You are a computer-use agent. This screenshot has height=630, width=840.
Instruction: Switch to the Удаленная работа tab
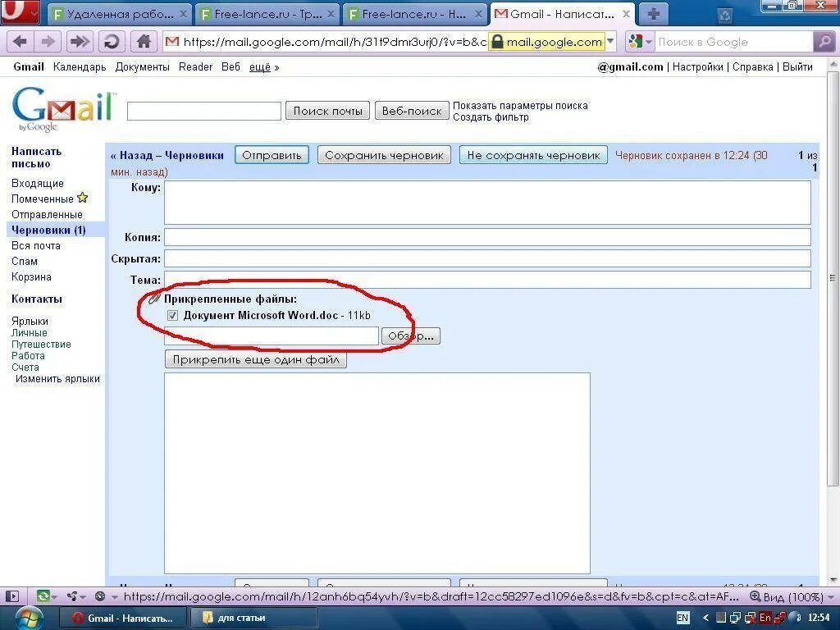tap(121, 15)
